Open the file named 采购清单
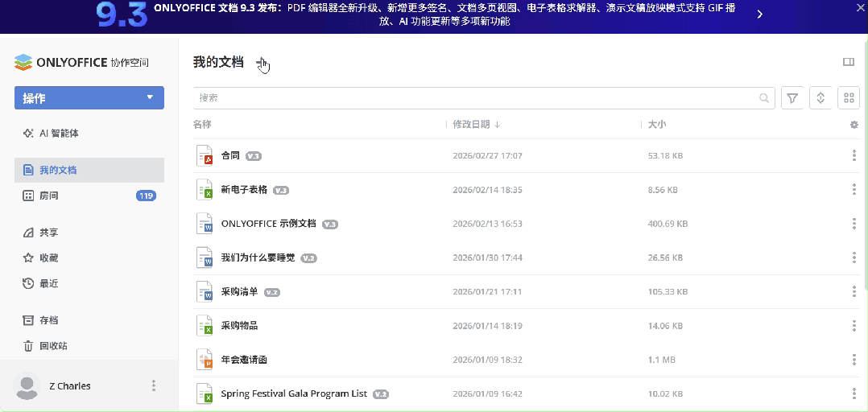The height and width of the screenshot is (412, 868). point(240,291)
